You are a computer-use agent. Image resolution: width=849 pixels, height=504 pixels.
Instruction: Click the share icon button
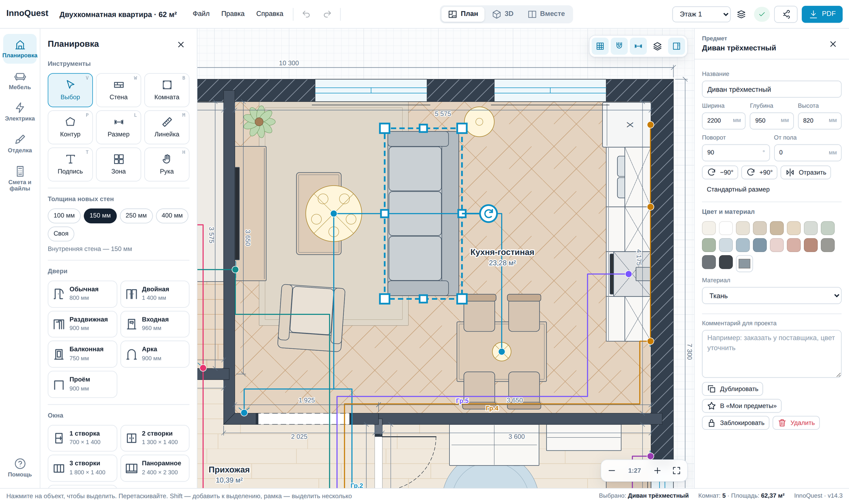point(786,14)
